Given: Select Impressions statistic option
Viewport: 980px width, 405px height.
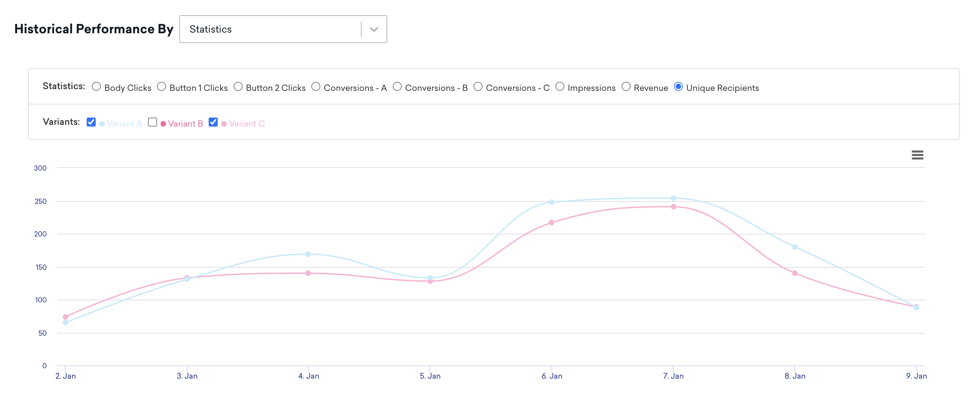Looking at the screenshot, I should click(559, 87).
